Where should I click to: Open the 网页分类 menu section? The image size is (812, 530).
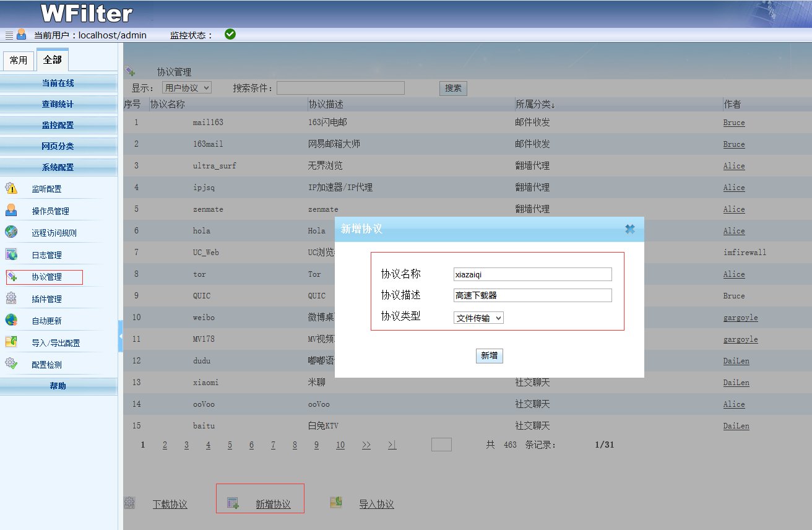point(58,146)
